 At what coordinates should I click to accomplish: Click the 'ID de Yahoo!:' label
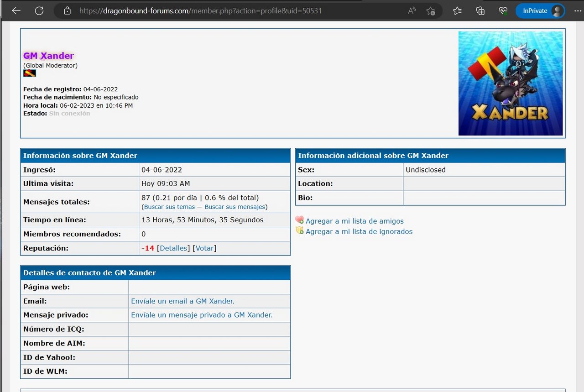(50, 357)
